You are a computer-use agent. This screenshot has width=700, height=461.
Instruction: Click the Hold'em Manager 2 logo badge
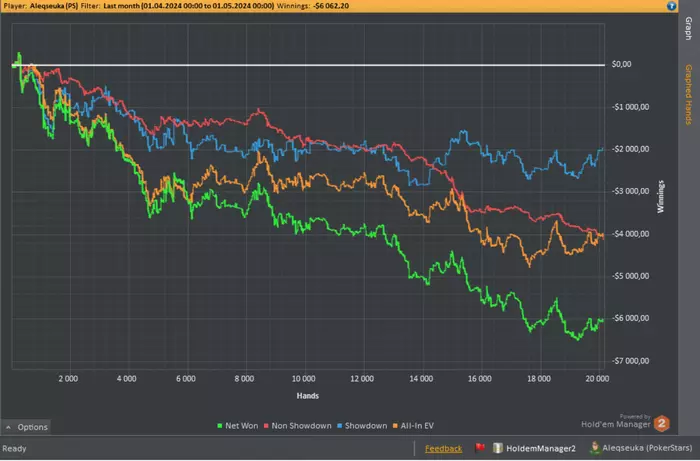point(662,424)
